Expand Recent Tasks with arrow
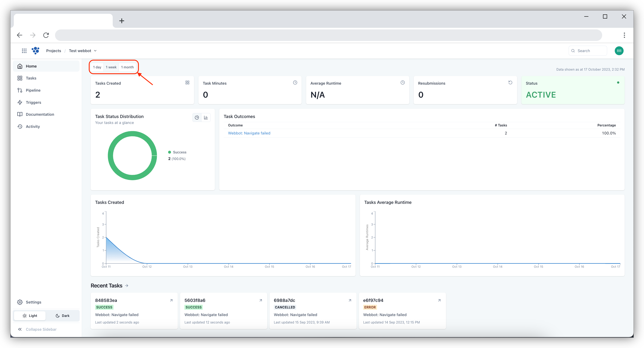The image size is (644, 348). (x=127, y=286)
